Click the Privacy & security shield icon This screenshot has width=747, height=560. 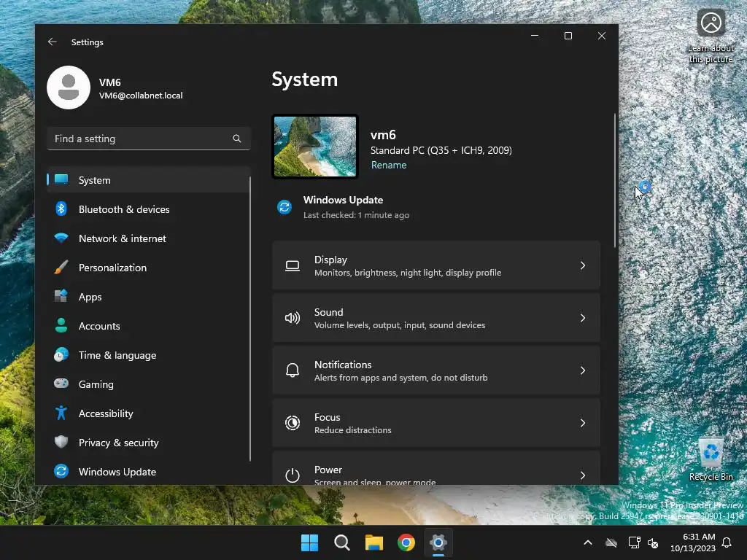pos(61,442)
